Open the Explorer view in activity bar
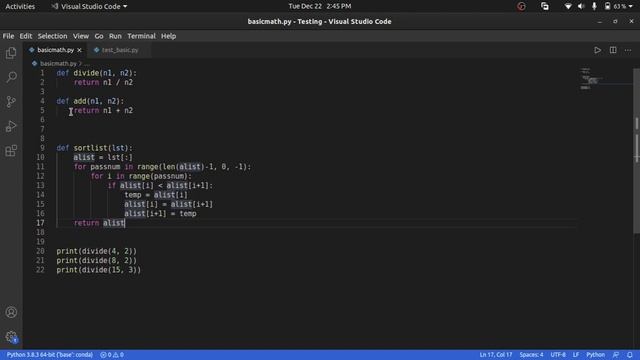 tap(11, 53)
